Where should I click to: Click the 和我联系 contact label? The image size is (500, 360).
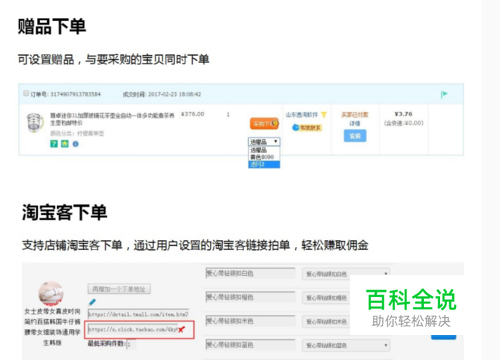coord(310,128)
